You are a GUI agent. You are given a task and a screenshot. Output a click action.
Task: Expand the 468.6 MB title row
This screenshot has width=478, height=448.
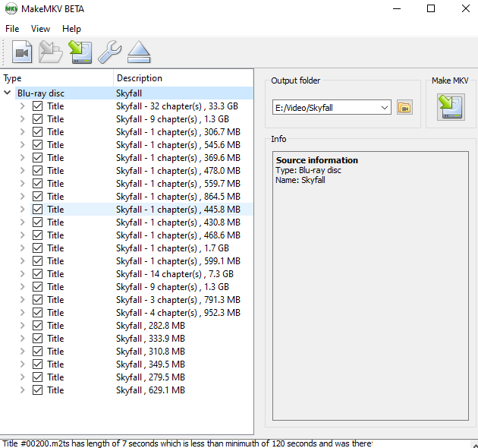pyautogui.click(x=22, y=235)
